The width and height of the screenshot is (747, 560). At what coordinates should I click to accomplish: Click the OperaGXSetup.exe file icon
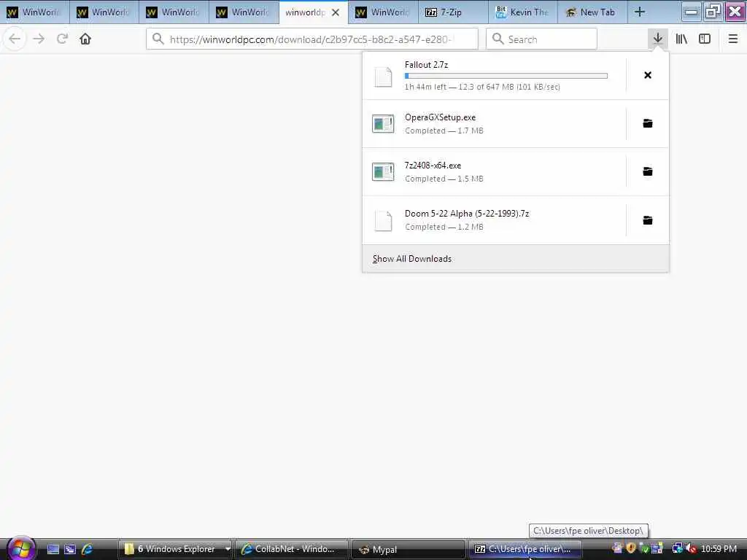point(383,124)
